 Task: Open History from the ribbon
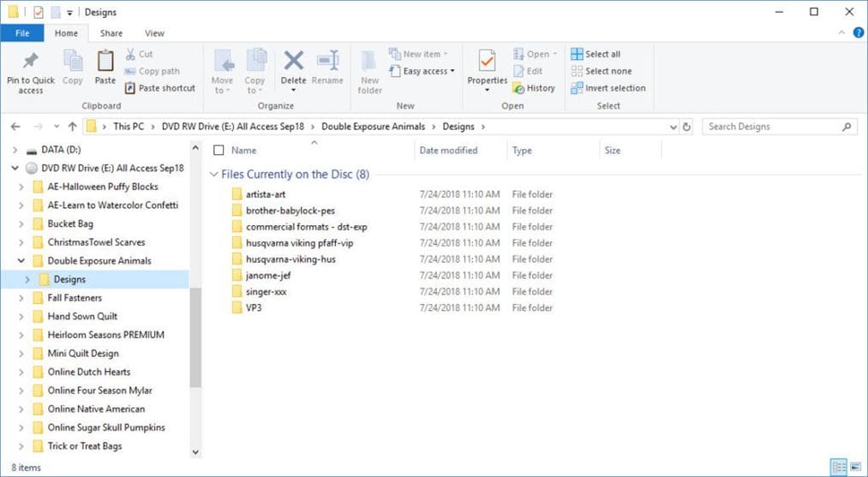(534, 88)
